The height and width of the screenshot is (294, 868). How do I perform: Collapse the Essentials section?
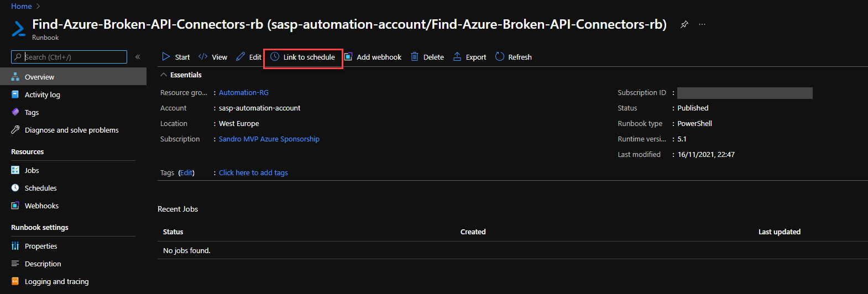(164, 75)
